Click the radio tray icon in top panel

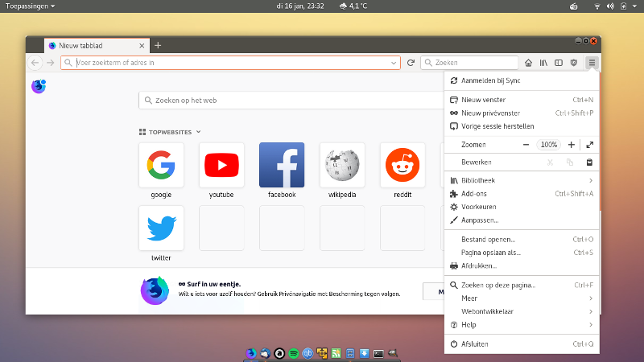click(574, 6)
